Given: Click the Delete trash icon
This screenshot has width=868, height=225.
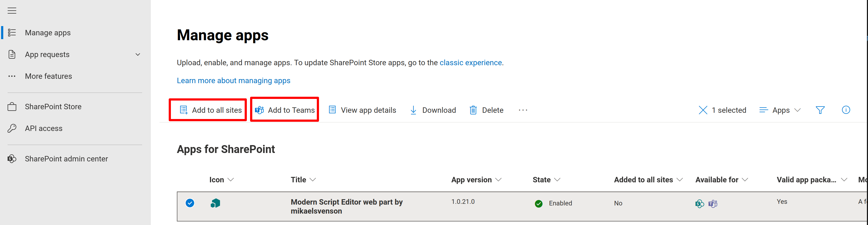Looking at the screenshot, I should (473, 110).
